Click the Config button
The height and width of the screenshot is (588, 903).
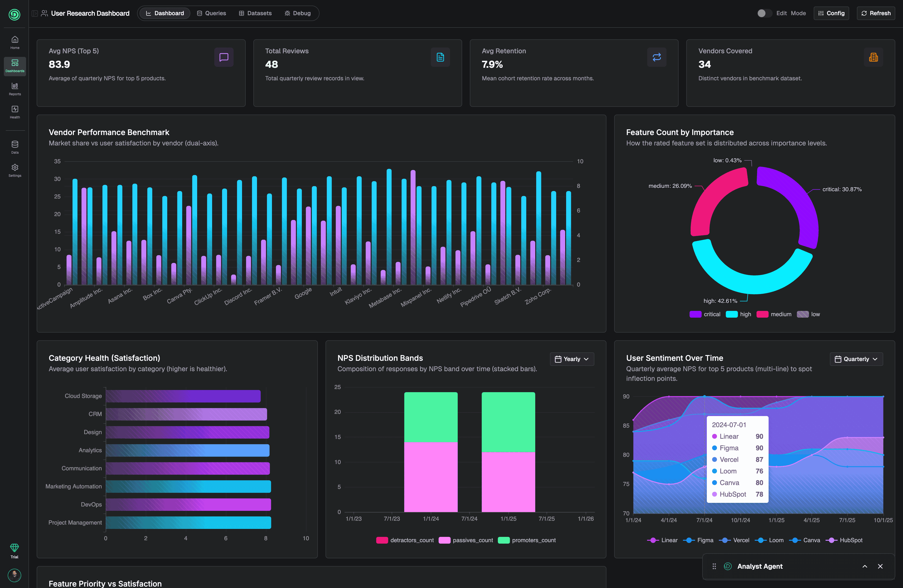831,13
